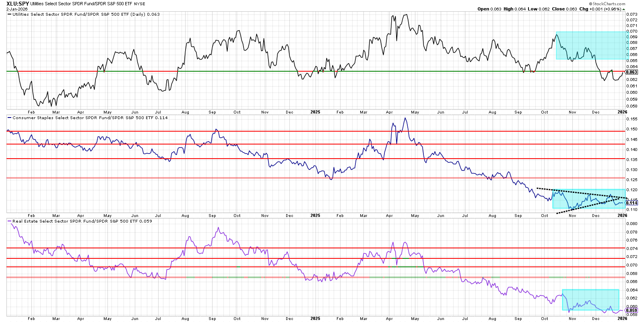Click the 2025 year label under Utilities panel
644x322 pixels.
315,112
